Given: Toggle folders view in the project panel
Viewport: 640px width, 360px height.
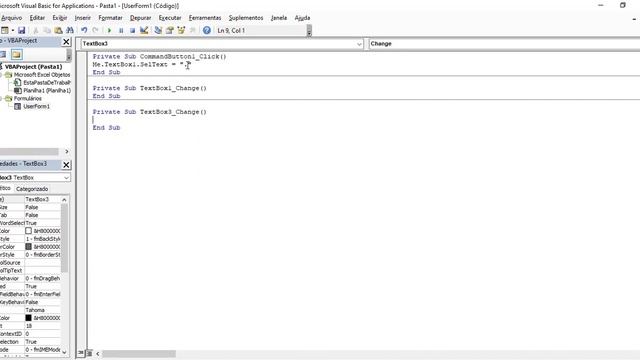Looking at the screenshot, I should coord(16,54).
